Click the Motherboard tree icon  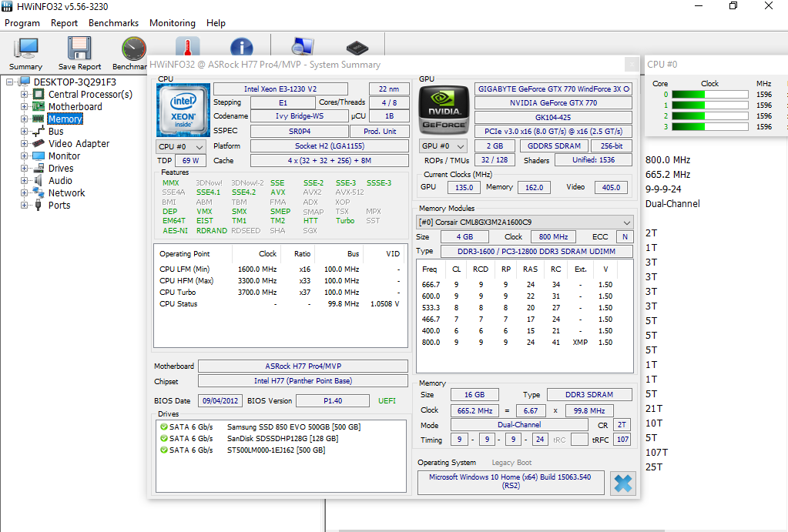coord(39,106)
